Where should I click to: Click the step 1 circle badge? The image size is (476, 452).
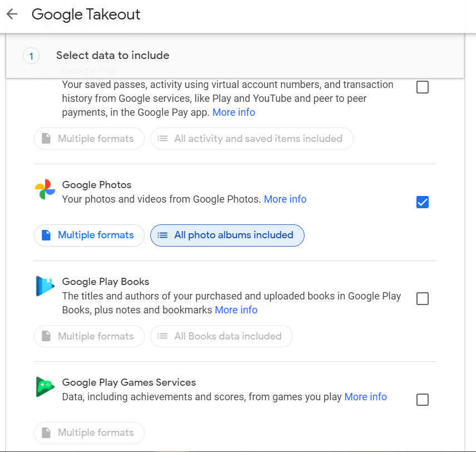pyautogui.click(x=31, y=56)
